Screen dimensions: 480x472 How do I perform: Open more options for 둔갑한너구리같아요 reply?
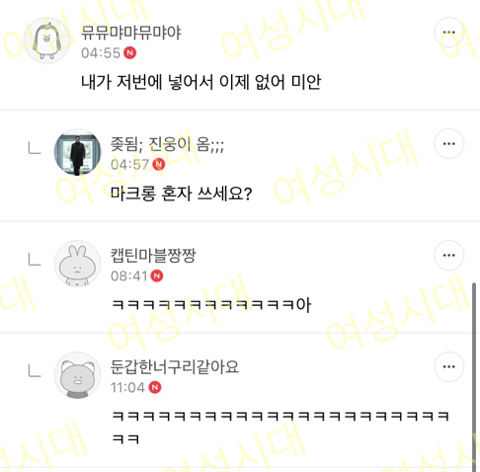(449, 367)
